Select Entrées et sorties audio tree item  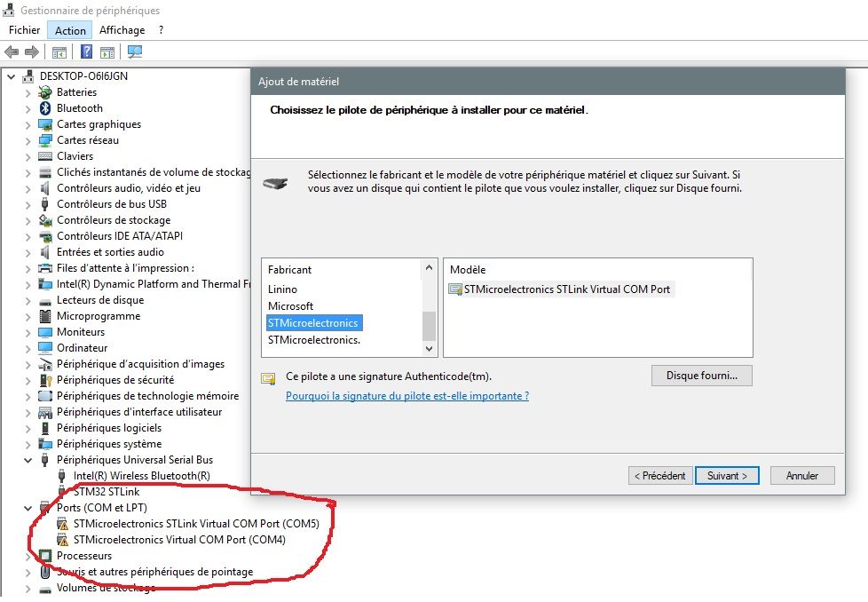click(x=110, y=252)
